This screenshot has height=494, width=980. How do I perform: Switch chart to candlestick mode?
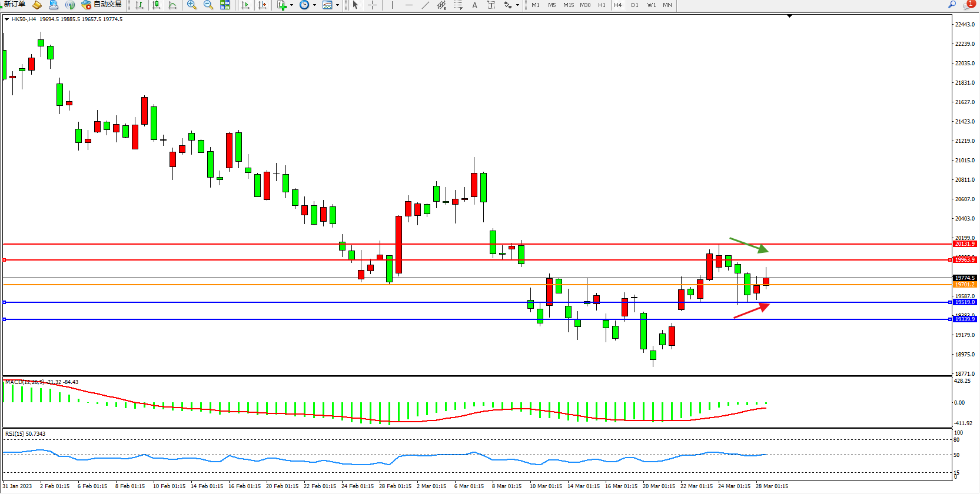(x=156, y=5)
